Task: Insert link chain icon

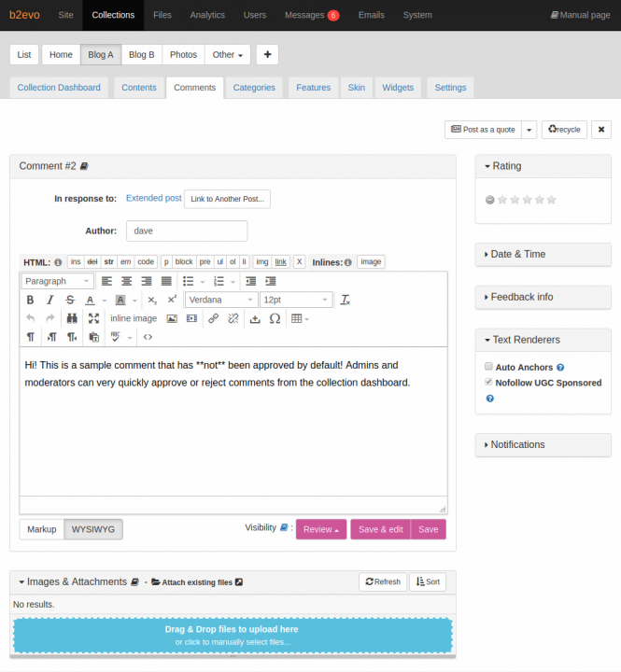Action: (x=213, y=318)
